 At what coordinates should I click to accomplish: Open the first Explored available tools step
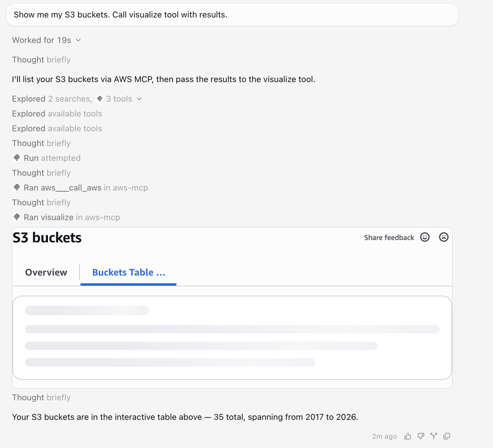[57, 114]
